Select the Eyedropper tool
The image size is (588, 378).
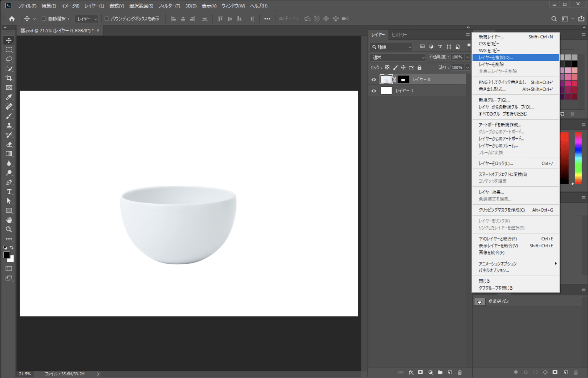(x=9, y=97)
